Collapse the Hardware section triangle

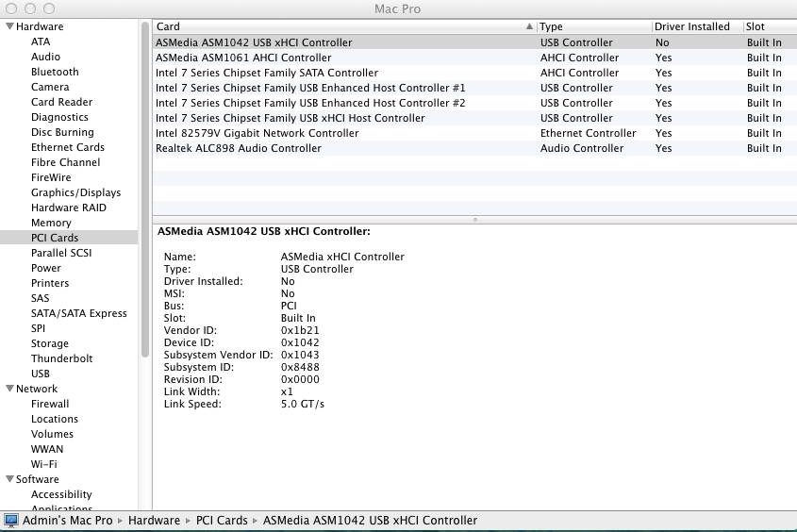coord(9,25)
